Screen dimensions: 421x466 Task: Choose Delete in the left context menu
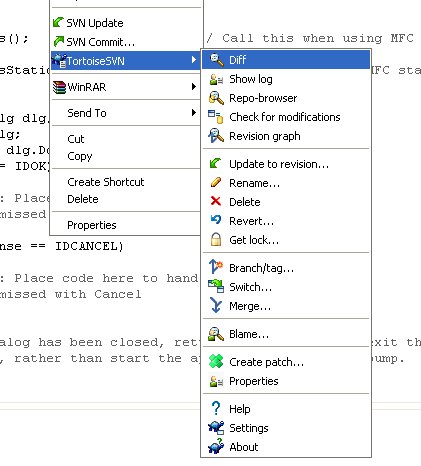coord(126,199)
